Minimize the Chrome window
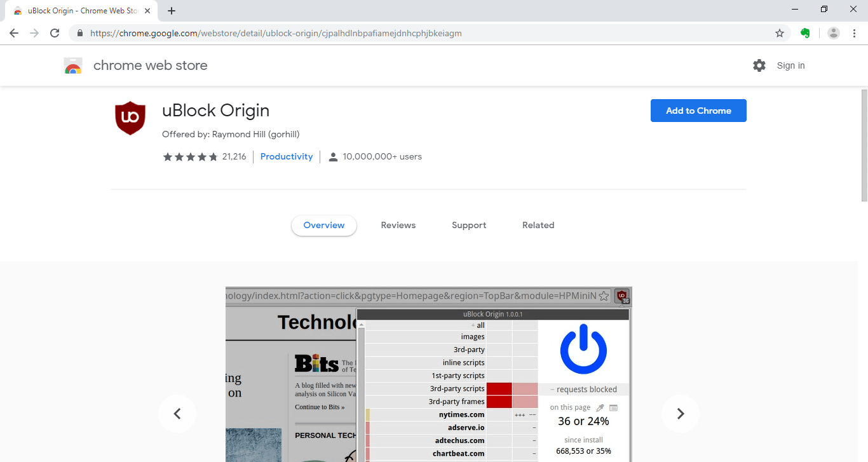The image size is (868, 462). point(796,9)
